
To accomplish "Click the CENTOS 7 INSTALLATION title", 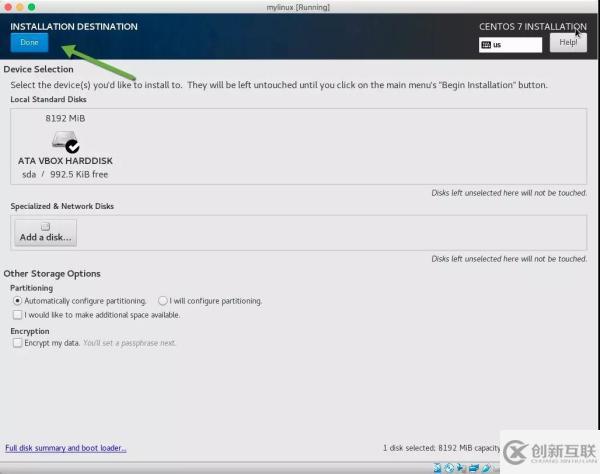I will click(533, 26).
